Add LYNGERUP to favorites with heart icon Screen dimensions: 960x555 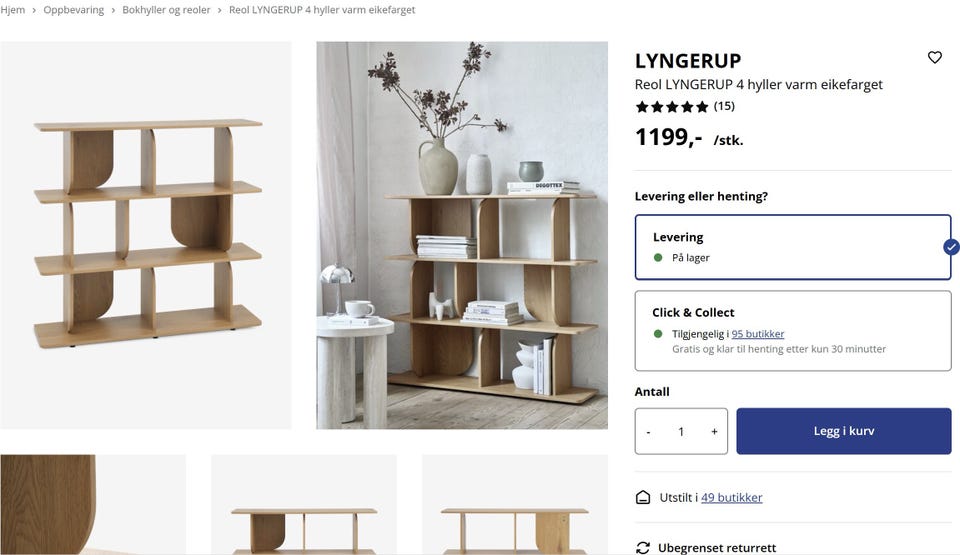coord(934,57)
